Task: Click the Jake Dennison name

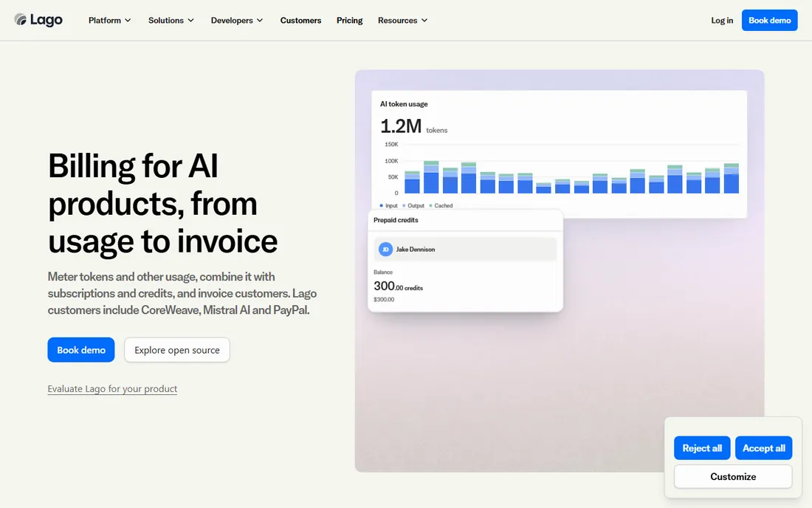Action: click(416, 249)
